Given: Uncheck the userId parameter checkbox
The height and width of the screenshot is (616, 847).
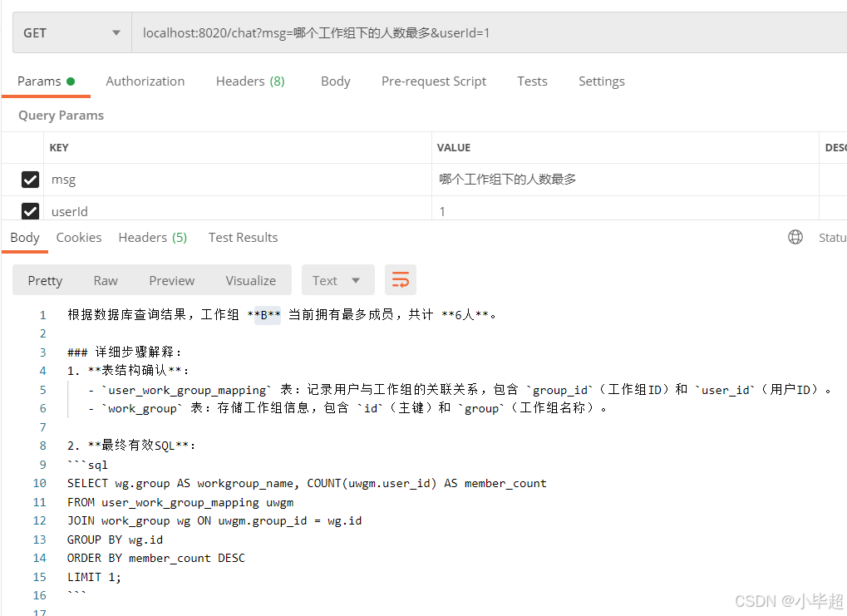Looking at the screenshot, I should click(x=30, y=211).
